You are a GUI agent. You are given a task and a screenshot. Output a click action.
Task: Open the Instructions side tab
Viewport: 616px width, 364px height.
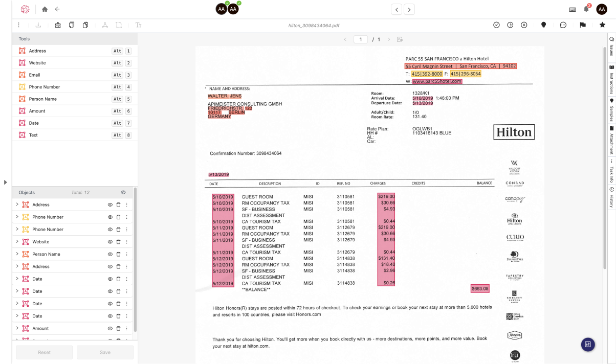[611, 80]
